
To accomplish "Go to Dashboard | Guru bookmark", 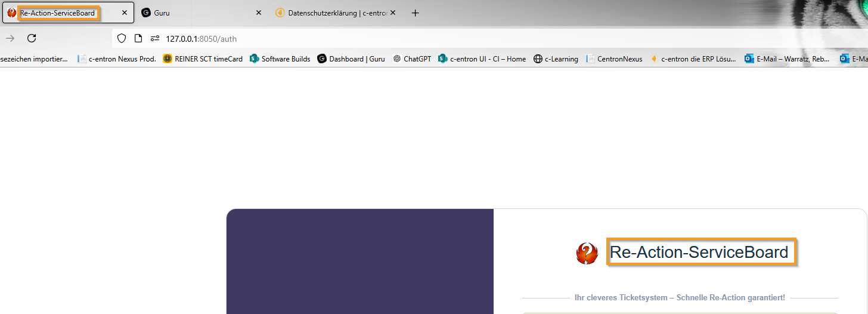I will tap(351, 59).
